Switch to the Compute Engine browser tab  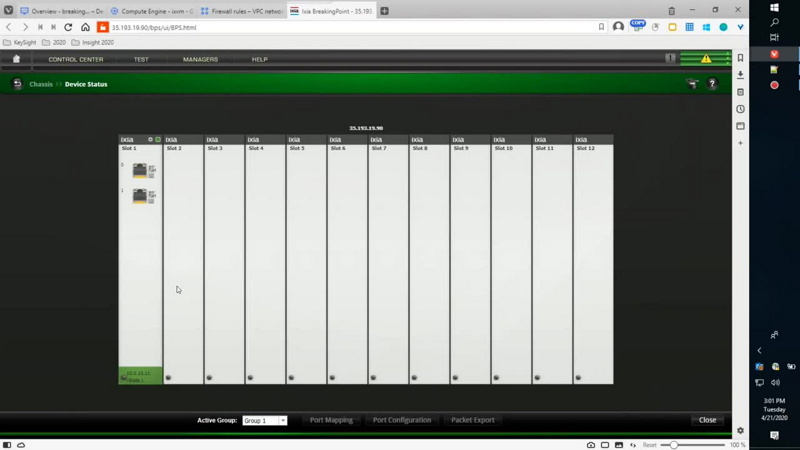click(x=152, y=11)
